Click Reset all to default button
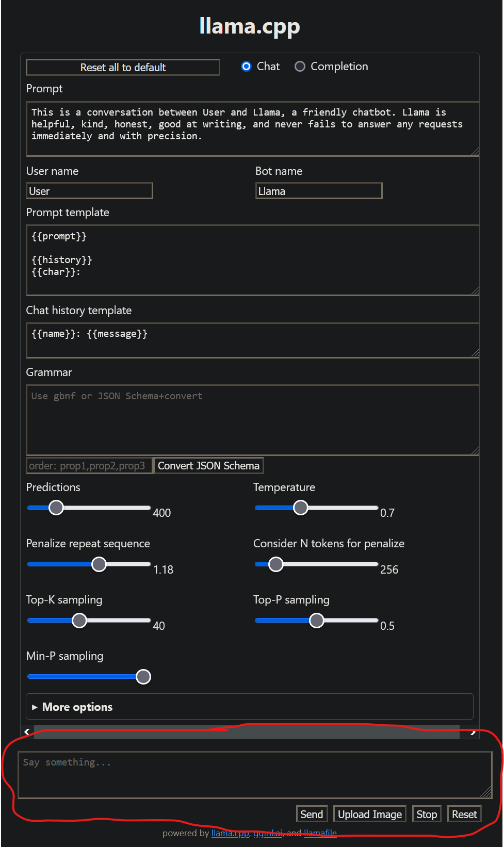Image resolution: width=504 pixels, height=847 pixels. point(123,68)
